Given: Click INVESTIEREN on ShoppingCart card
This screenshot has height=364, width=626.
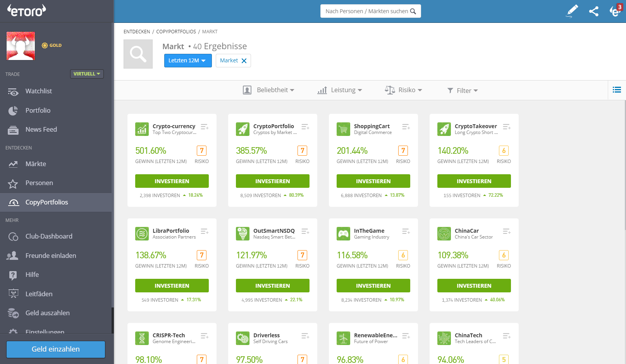Looking at the screenshot, I should click(x=373, y=181).
